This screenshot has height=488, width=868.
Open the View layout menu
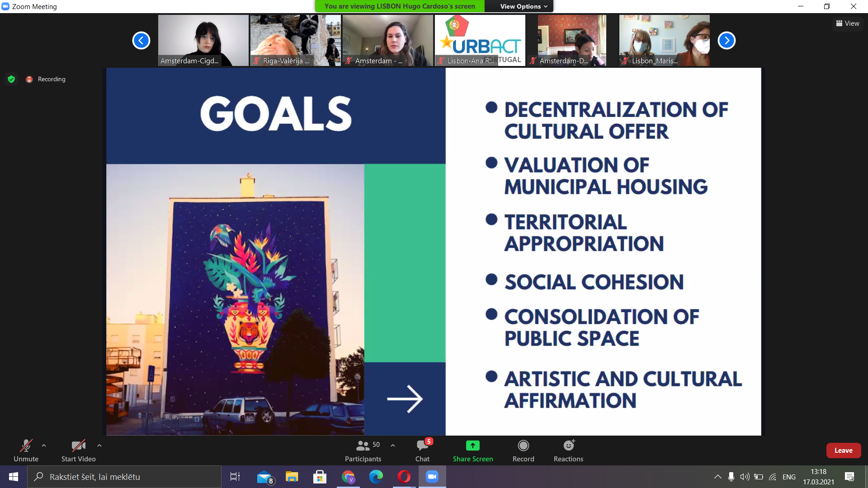pyautogui.click(x=848, y=23)
